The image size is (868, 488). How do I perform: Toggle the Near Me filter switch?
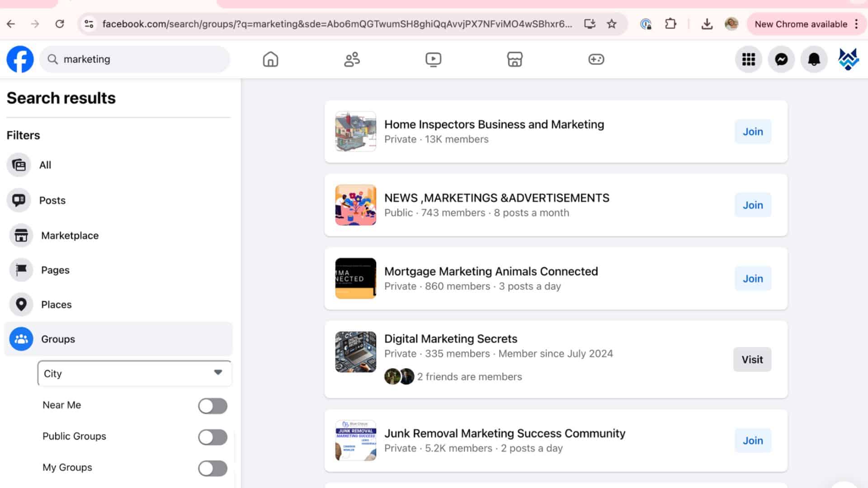[212, 406]
